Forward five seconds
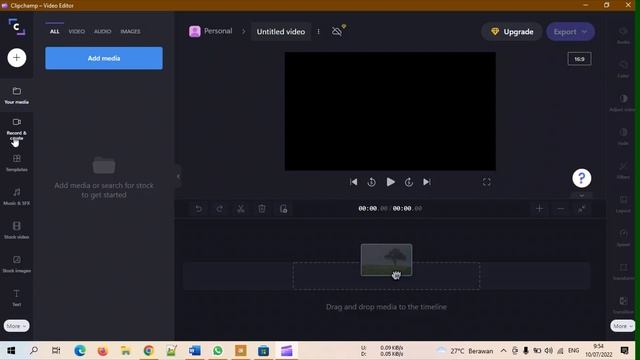This screenshot has width=640, height=360. pyautogui.click(x=409, y=182)
